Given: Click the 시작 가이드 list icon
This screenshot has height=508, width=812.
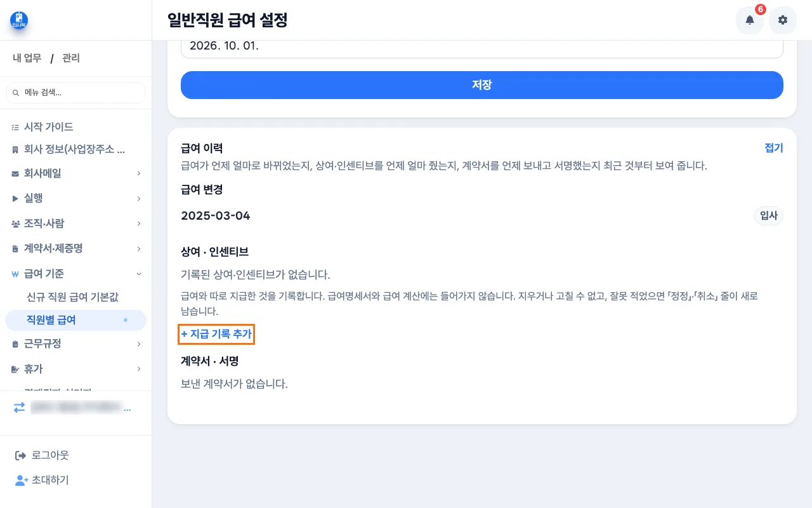Looking at the screenshot, I should point(15,127).
